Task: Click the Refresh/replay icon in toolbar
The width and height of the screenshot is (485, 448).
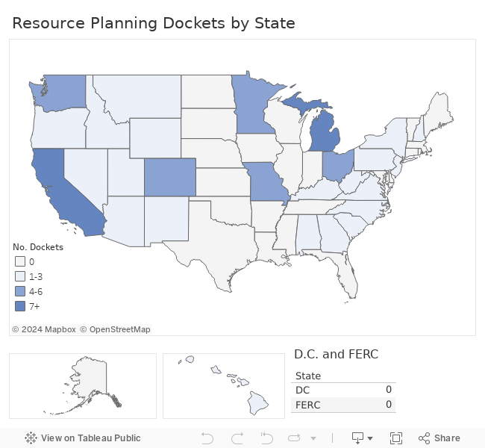Action: pos(294,438)
